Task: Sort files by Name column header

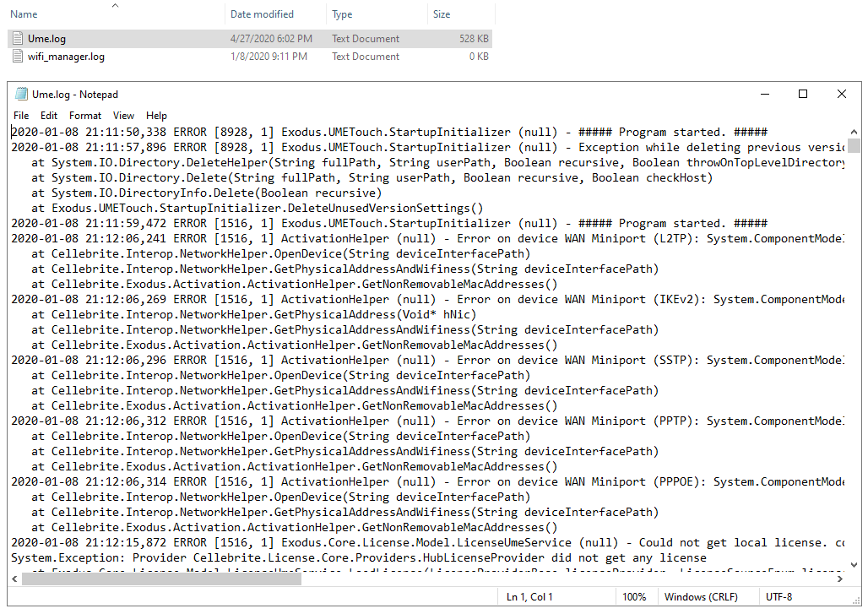Action: click(24, 14)
